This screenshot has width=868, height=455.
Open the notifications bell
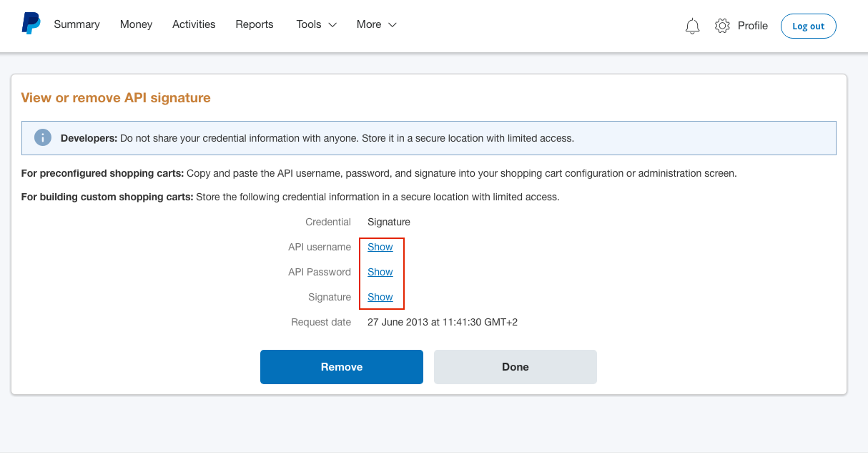692,26
